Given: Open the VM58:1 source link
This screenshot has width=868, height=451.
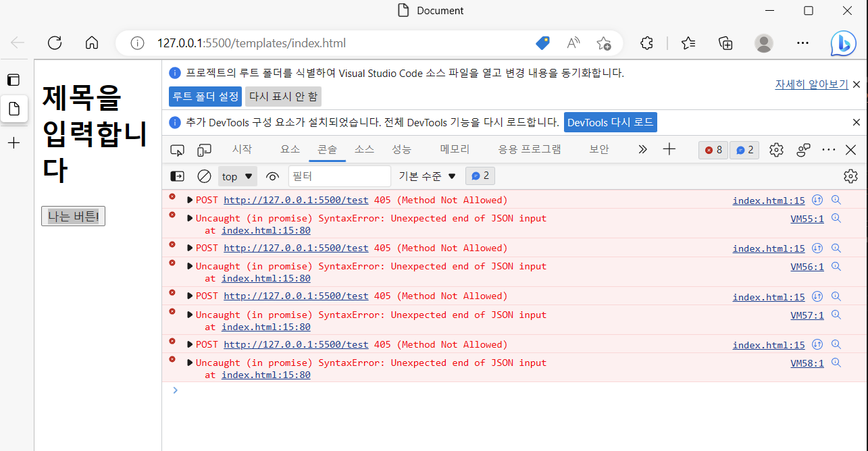Looking at the screenshot, I should pyautogui.click(x=807, y=363).
